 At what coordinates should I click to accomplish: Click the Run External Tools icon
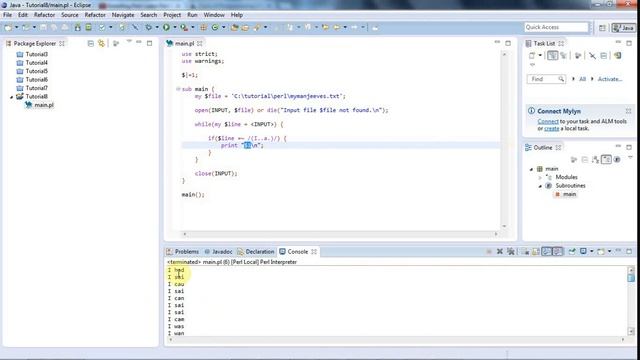click(x=184, y=27)
